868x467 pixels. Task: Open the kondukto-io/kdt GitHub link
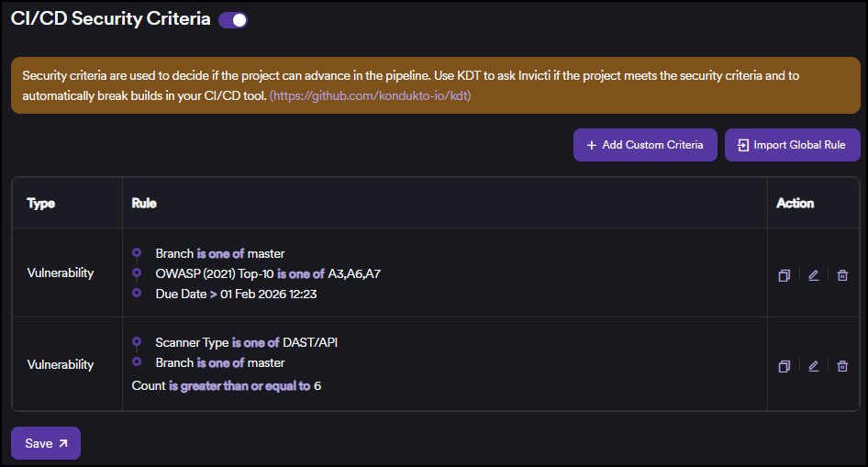(x=370, y=95)
